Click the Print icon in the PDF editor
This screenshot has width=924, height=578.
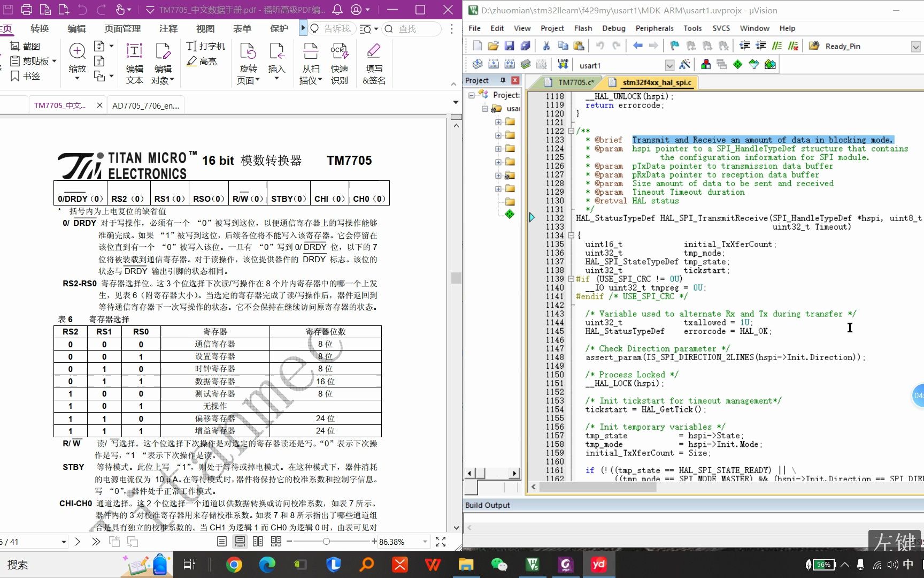27,10
